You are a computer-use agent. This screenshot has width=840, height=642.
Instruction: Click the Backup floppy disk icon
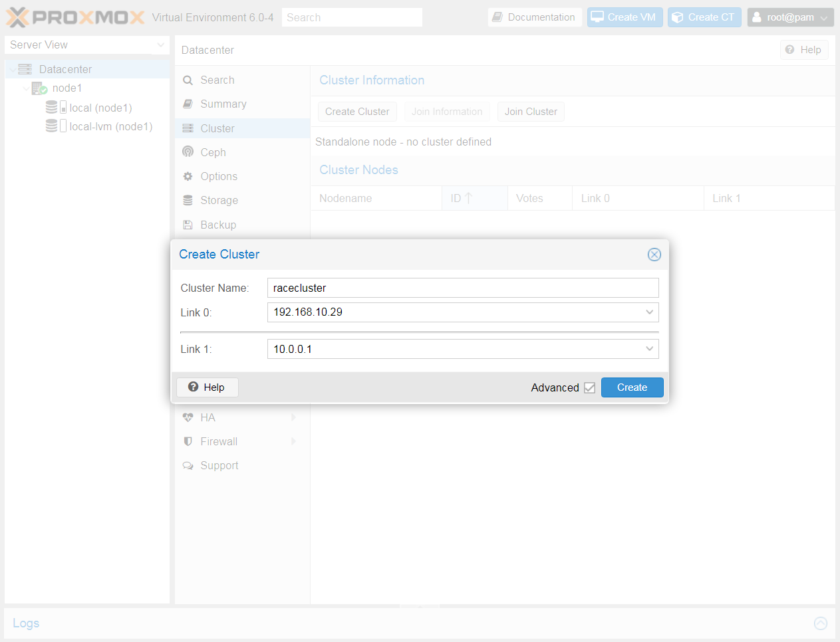click(188, 225)
